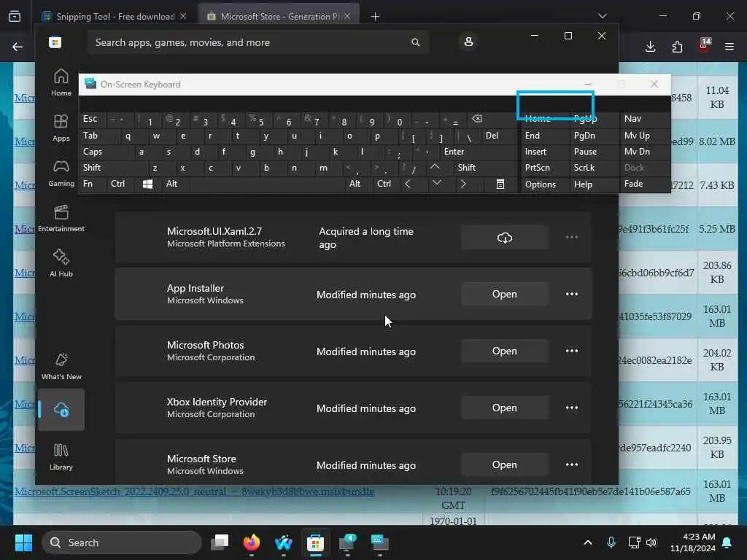The image size is (747, 560).
Task: Open the browser hamburger menu
Action: point(729,47)
